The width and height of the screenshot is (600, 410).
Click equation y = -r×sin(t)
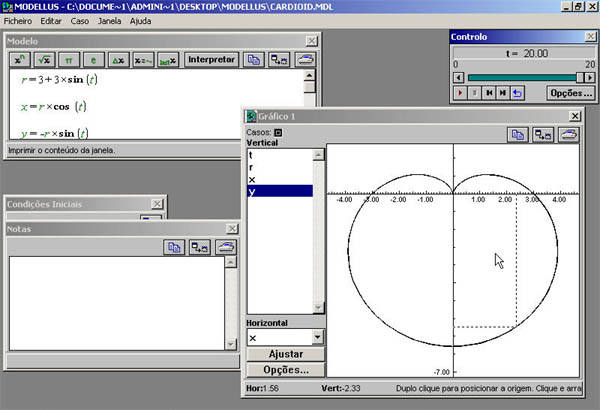point(55,133)
